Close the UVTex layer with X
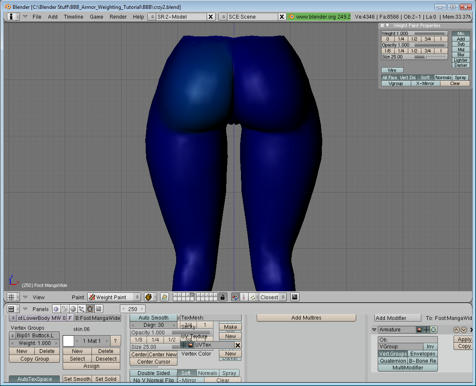 coord(238,345)
